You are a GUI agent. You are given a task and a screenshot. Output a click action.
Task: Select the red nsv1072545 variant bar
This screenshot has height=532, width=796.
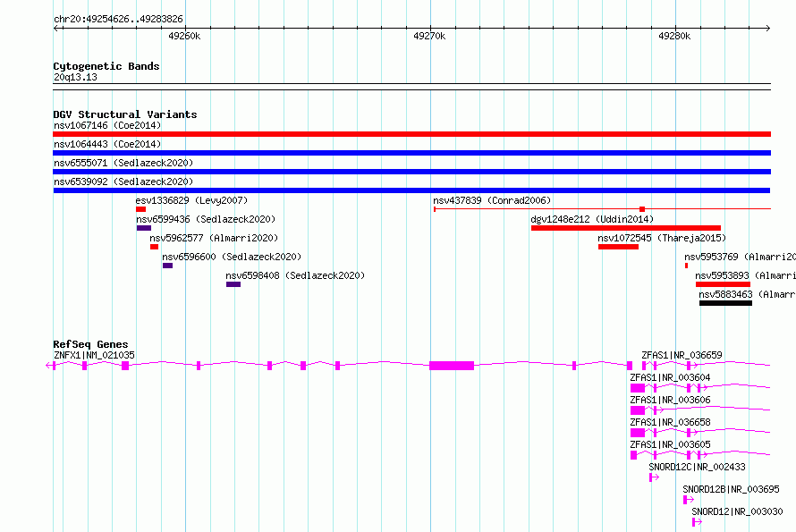[618, 247]
